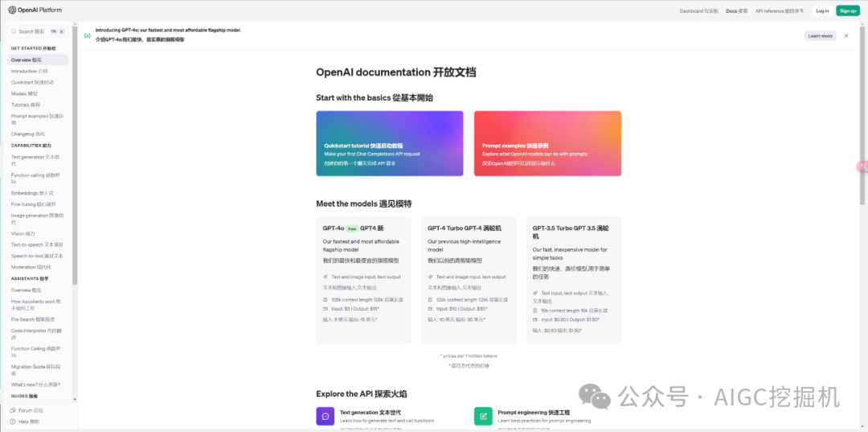Screen dimensions: 868x432
Task: Click the Sign up button
Action: click(848, 10)
